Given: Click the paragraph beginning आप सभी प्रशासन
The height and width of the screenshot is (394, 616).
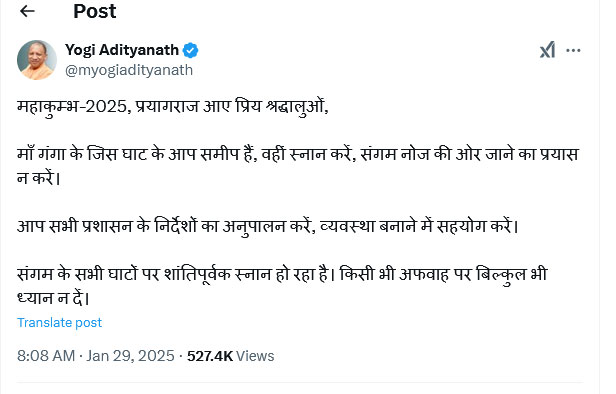Looking at the screenshot, I should [x=268, y=226].
